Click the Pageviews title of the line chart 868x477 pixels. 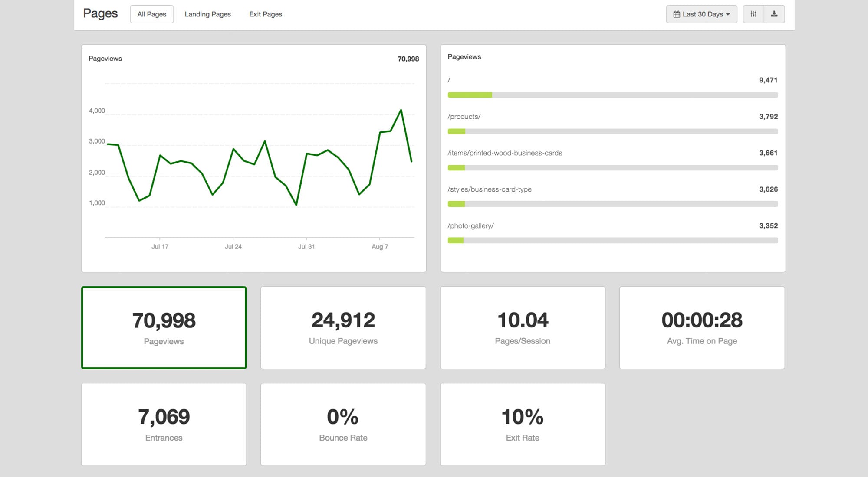point(105,59)
